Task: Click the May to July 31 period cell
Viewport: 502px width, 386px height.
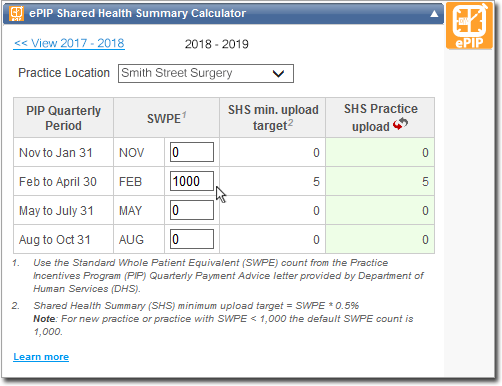Action: pos(63,210)
